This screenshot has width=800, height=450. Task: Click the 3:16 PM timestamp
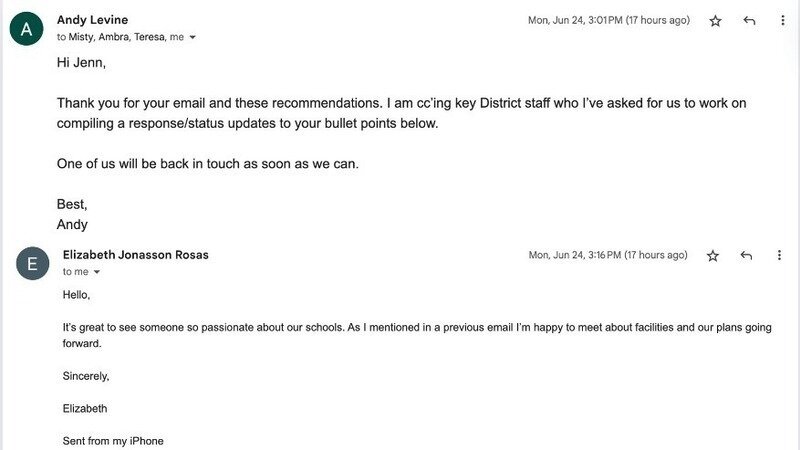pyautogui.click(x=608, y=256)
